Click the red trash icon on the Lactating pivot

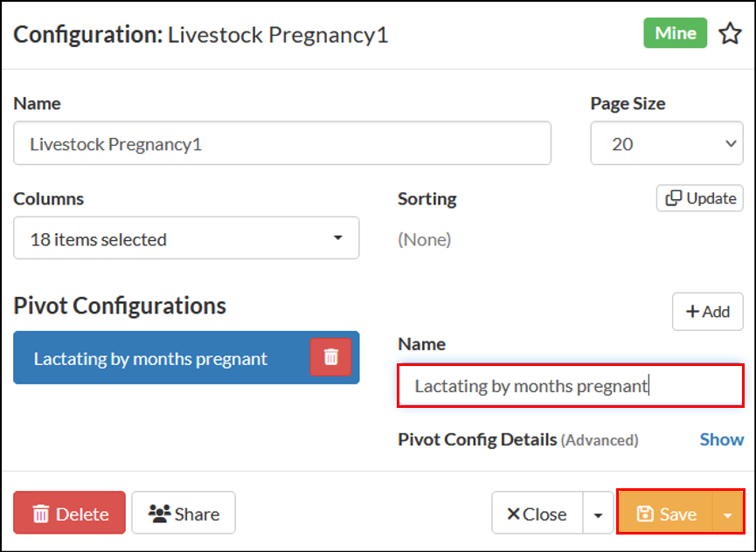(330, 357)
